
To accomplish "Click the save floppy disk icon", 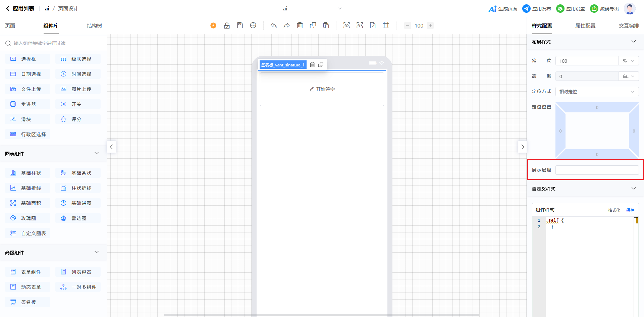I will [x=240, y=25].
